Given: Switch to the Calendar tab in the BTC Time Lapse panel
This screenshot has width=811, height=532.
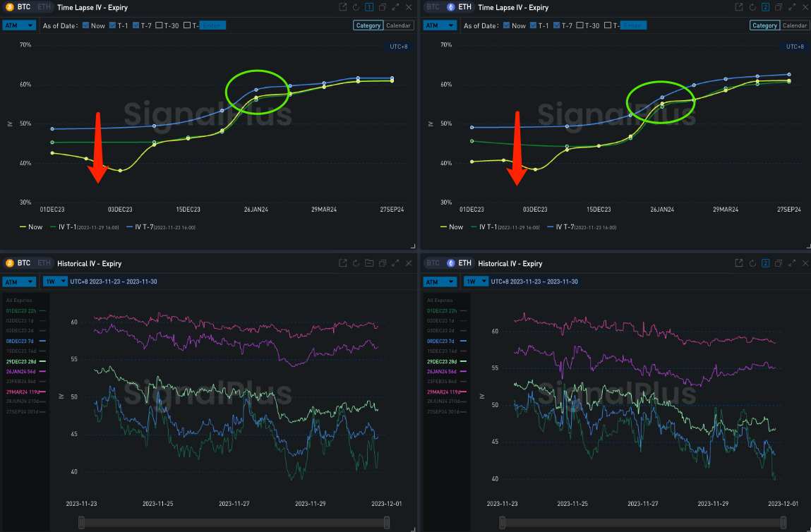Looking at the screenshot, I should click(x=399, y=25).
